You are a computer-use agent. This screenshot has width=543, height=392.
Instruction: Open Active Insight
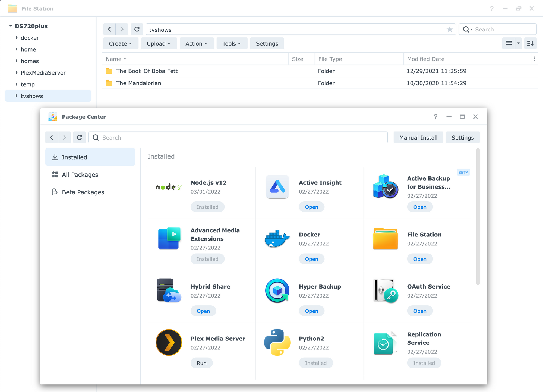point(311,207)
